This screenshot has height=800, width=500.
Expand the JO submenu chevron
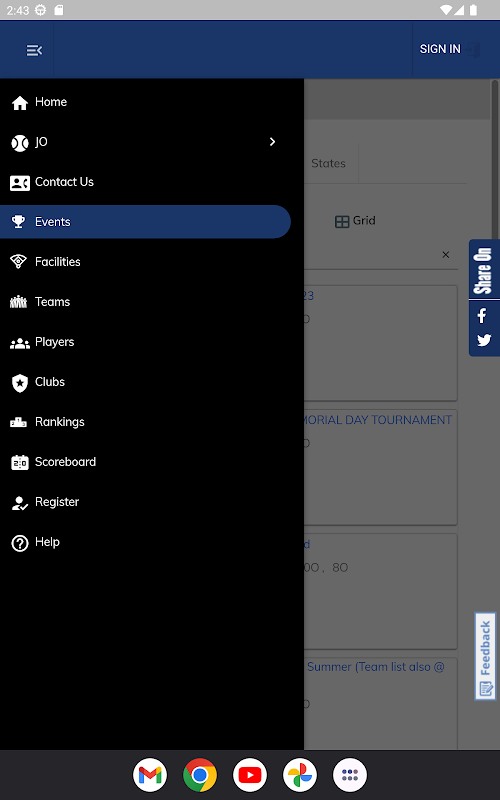pyautogui.click(x=272, y=142)
